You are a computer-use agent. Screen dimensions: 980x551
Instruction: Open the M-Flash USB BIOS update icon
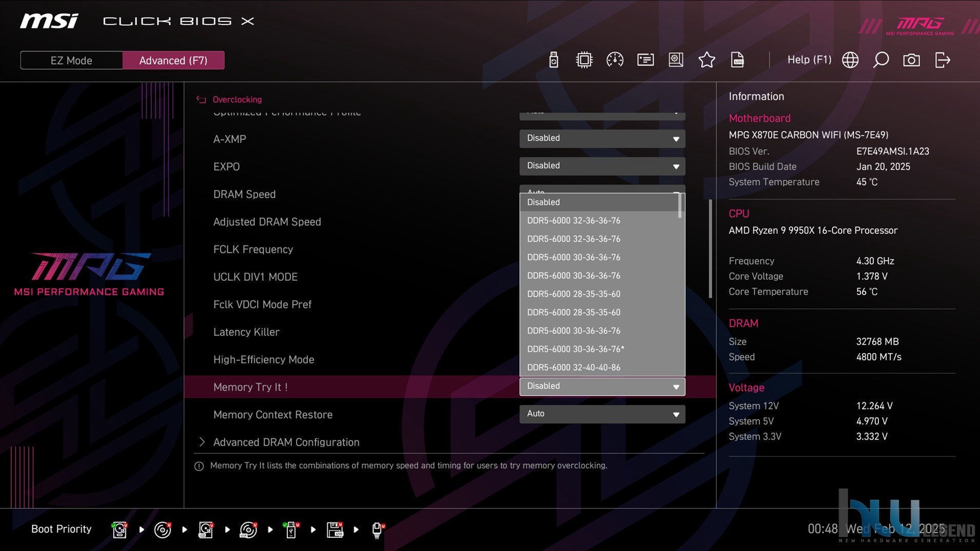click(554, 60)
